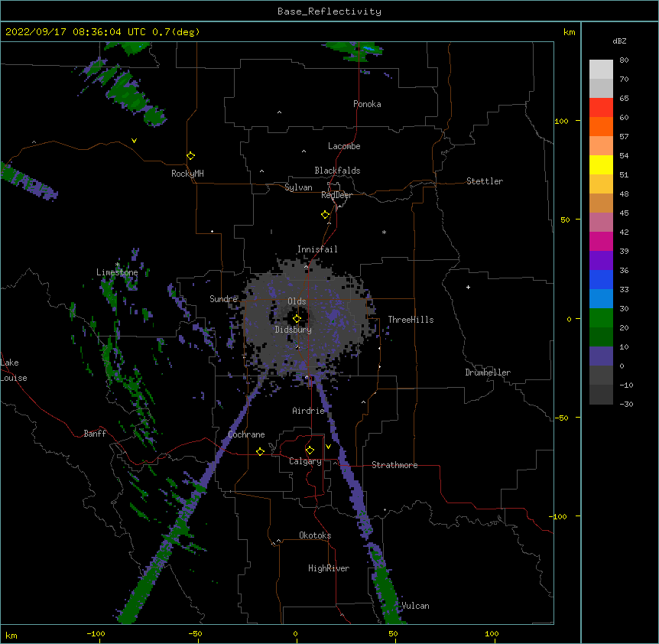Click the Sundre town label

(223, 299)
